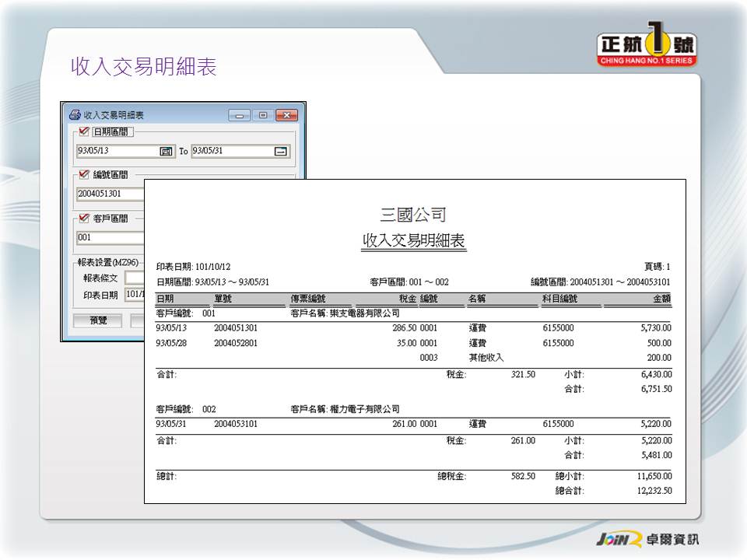Click the 報表條文 text field
The width and height of the screenshot is (747, 560).
(x=134, y=278)
